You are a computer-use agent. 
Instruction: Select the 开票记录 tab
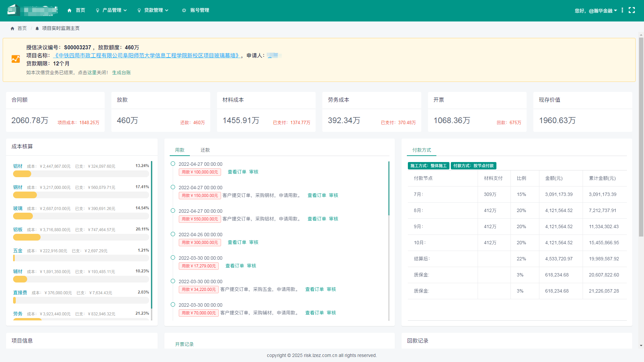(x=184, y=344)
